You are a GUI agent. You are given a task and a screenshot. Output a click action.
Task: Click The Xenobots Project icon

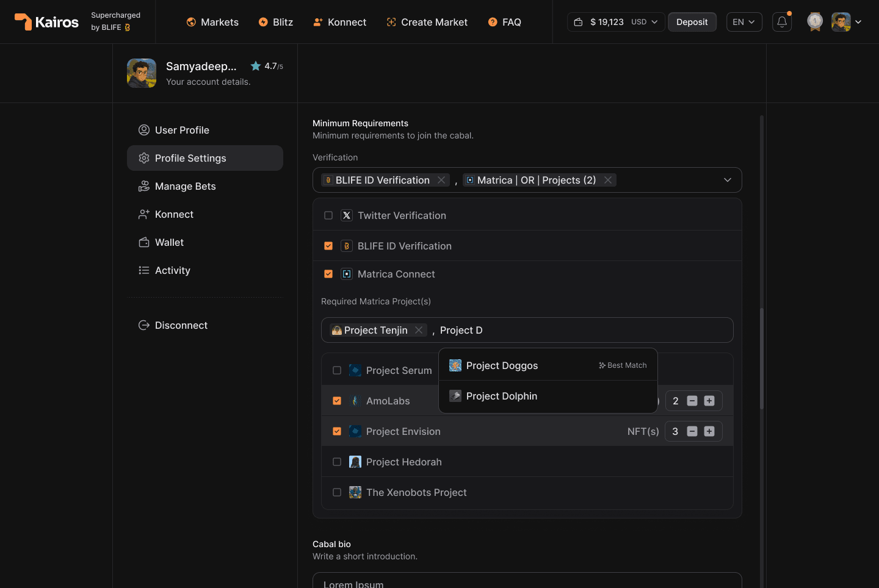point(355,492)
